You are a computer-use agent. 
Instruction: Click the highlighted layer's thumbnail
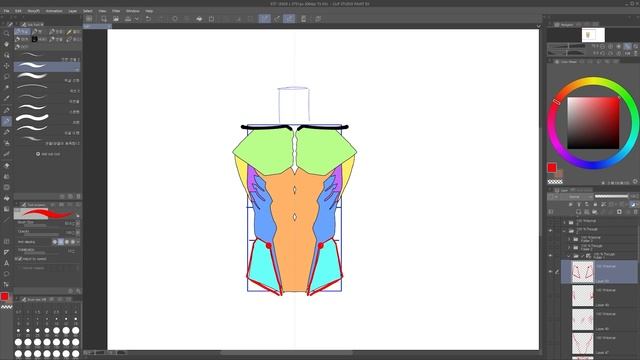click(582, 272)
